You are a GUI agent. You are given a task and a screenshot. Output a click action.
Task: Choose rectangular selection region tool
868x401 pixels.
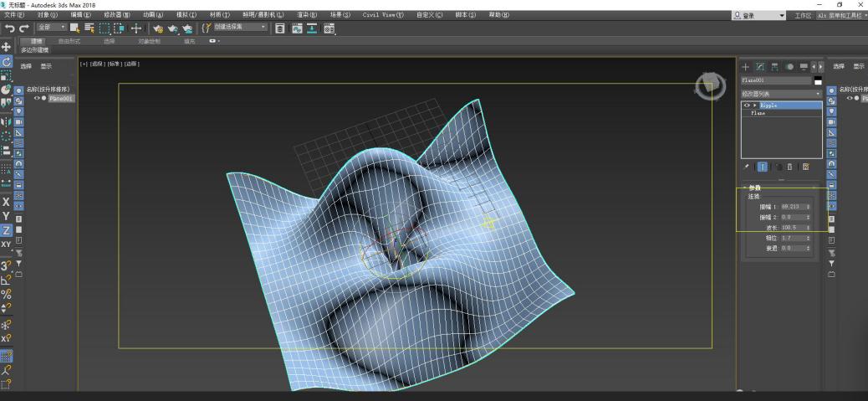(104, 28)
